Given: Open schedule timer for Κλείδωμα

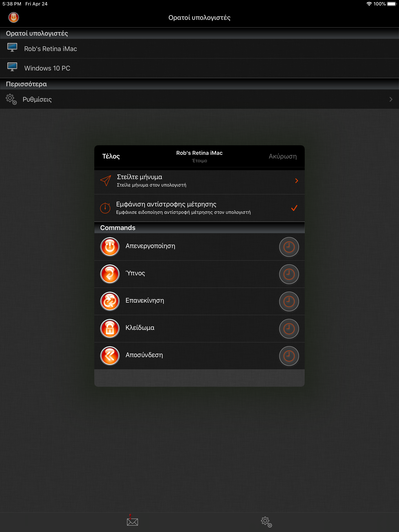Looking at the screenshot, I should (x=289, y=329).
